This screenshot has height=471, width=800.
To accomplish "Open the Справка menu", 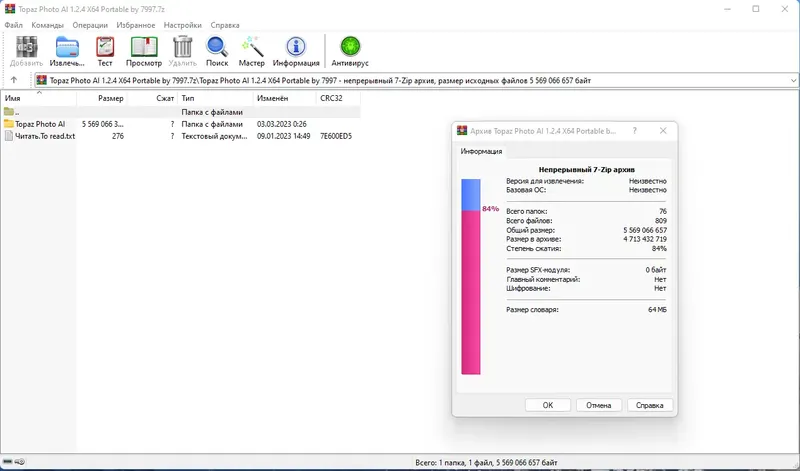I will click(x=225, y=25).
